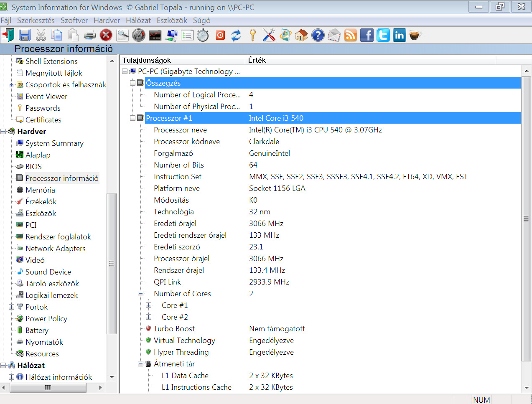This screenshot has height=404, width=532.
Task: Collapse the Összegzés section
Action: 132,83
